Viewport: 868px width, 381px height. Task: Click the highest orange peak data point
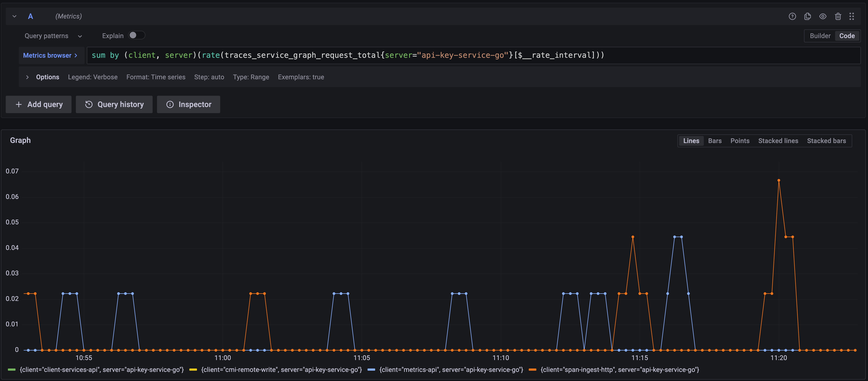(779, 180)
